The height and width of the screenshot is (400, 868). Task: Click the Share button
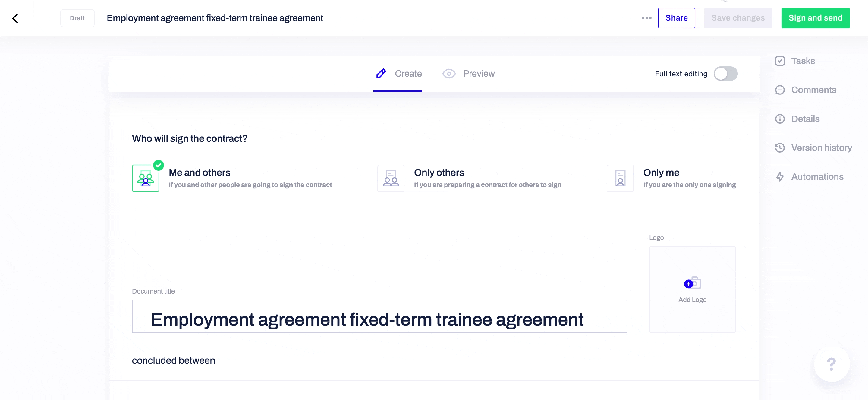pos(676,18)
